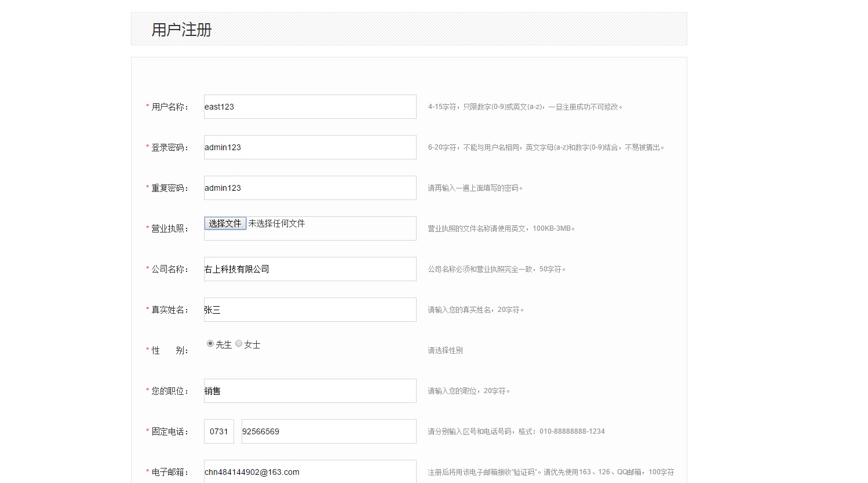
Task: Click the 用户名称 input containing east123
Action: [309, 107]
